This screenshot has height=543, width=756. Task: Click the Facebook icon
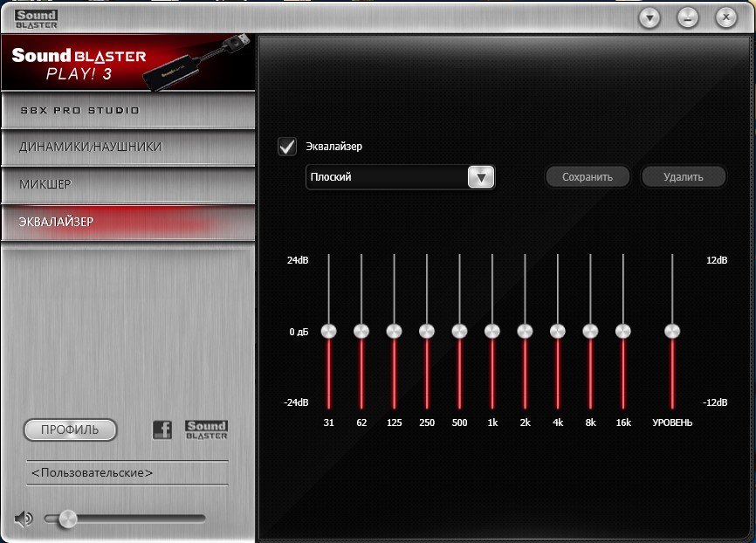(x=162, y=430)
